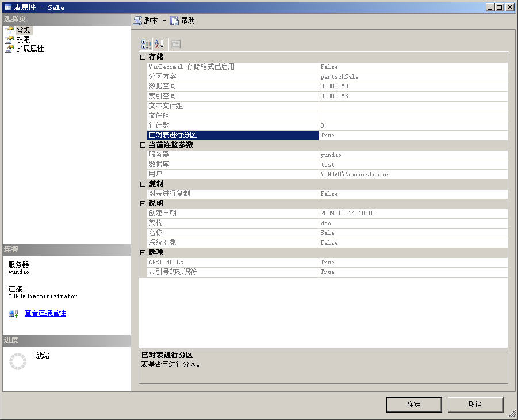Screen dimensions: 518x420
Task: Click the connection properties icon
Action: click(13, 314)
